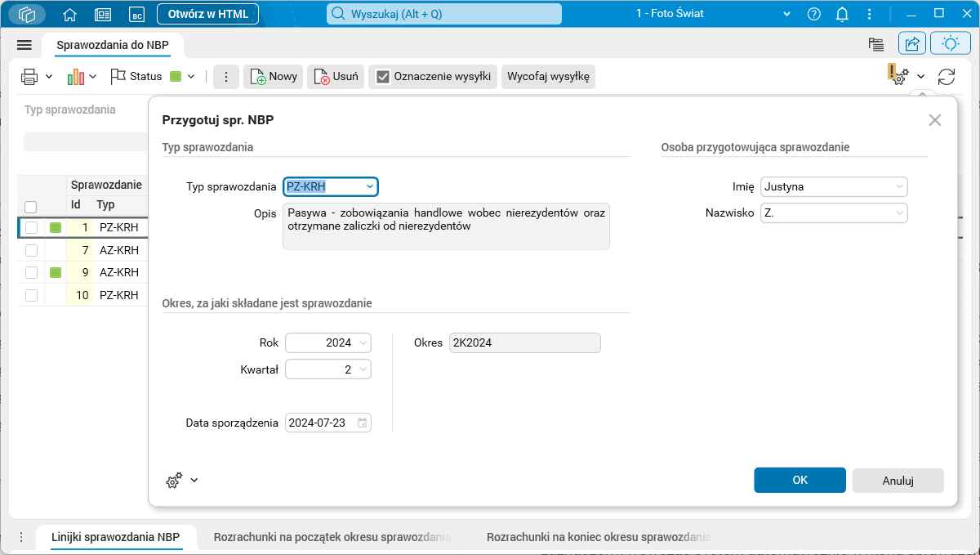Open the share icon in the top bar
980x555 pixels.
coord(912,43)
